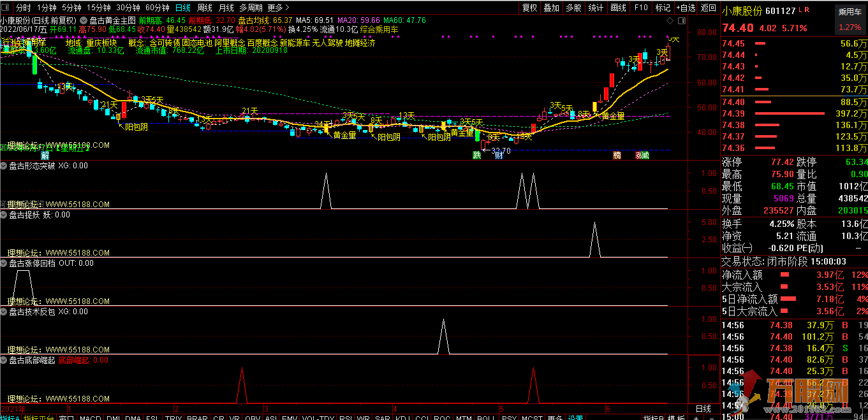
Task: Open settings of 盘古涨停回档 indicator panel
Action: coord(4,263)
